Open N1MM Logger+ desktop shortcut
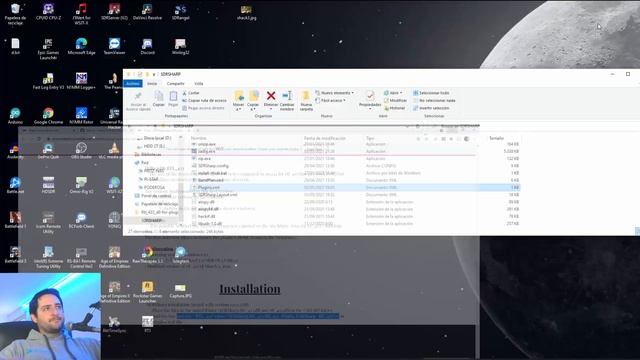The width and height of the screenshot is (640, 360). (x=81, y=81)
